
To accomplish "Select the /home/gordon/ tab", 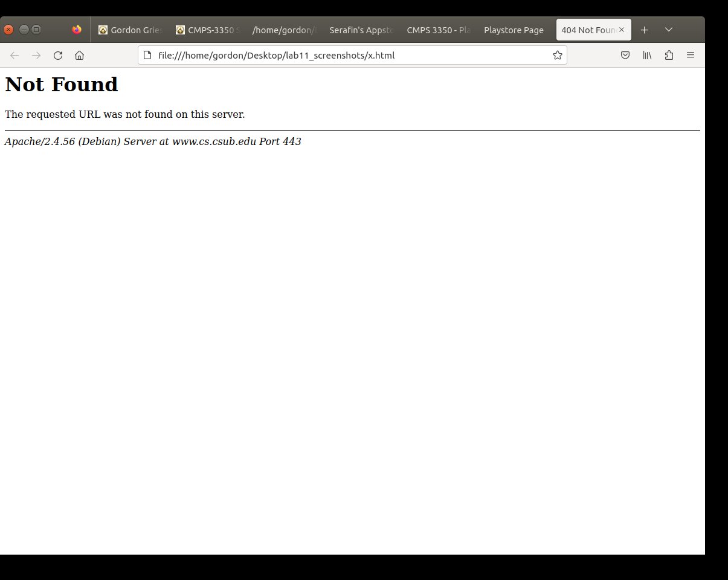I will click(284, 30).
